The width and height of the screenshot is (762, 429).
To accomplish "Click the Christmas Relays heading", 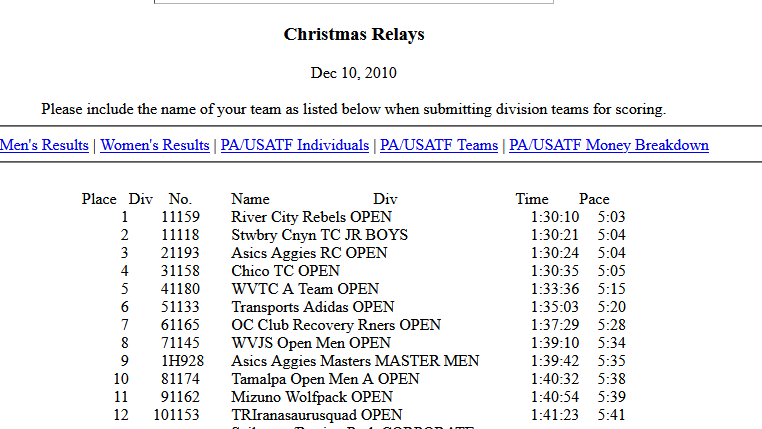I will [354, 34].
